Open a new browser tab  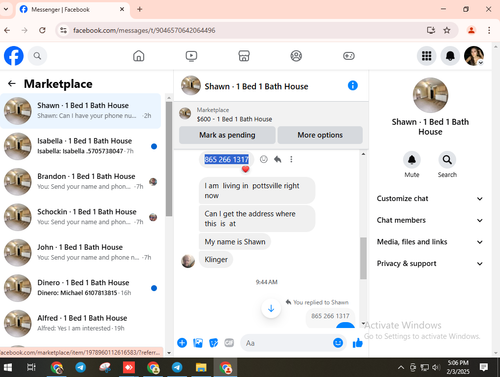tap(140, 9)
